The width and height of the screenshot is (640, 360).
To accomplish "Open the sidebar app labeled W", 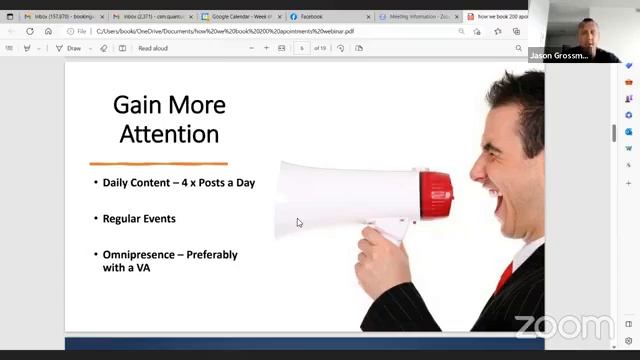I will tap(629, 148).
